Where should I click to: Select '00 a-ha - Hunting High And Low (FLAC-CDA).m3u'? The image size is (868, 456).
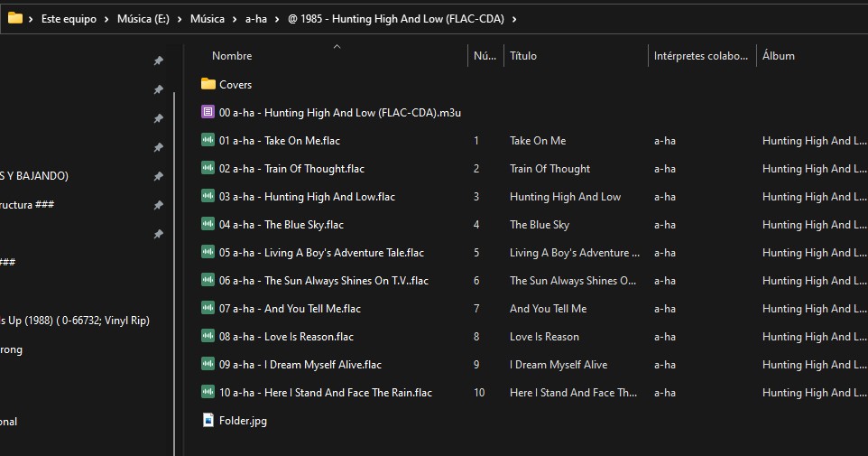coord(340,113)
